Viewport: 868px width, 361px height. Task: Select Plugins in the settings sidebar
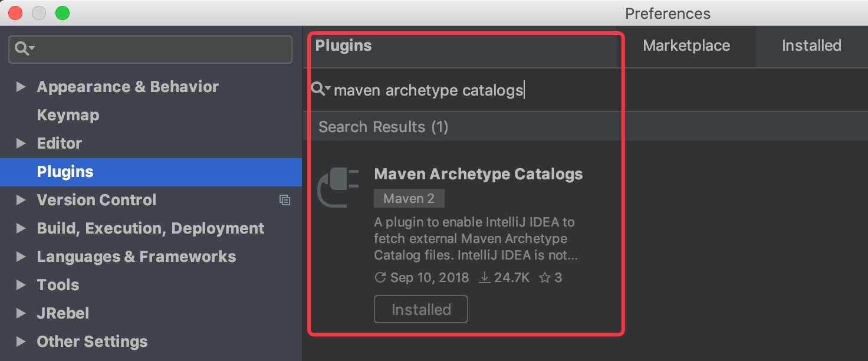pyautogui.click(x=65, y=172)
